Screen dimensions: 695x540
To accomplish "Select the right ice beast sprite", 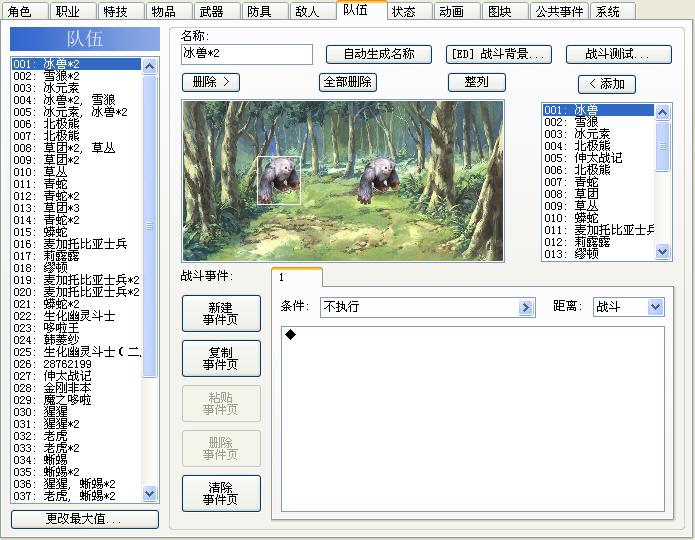I will coord(379,180).
